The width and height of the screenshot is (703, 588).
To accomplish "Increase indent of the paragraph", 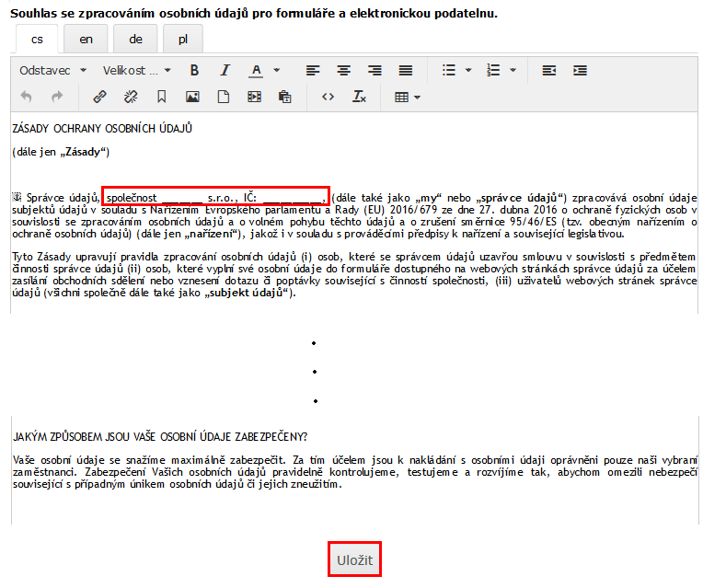I will point(580,70).
